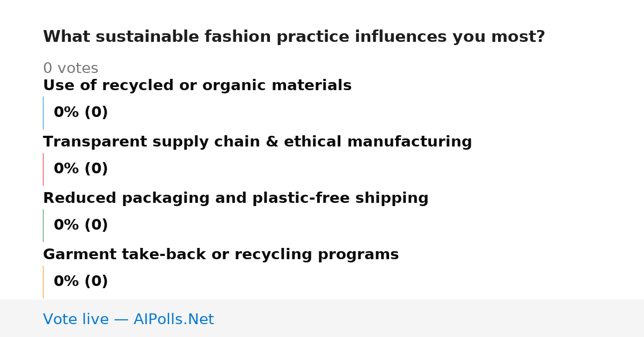Viewport: 644px width, 337px height.
Task: Click the word 'manufacturing' in second option
Action: point(409,142)
